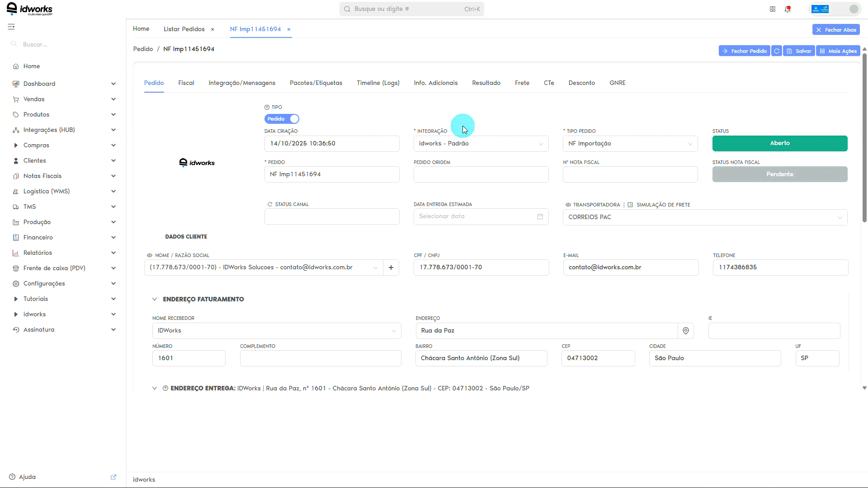The image size is (868, 488).
Task: Click the calendar icon in Data Entrega Estimada
Action: pyautogui.click(x=540, y=216)
